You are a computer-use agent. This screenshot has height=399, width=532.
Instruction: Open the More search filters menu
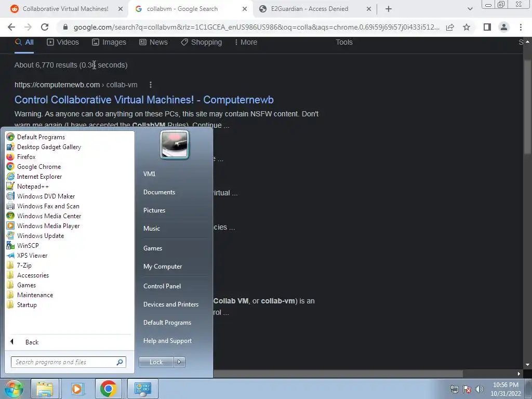[x=246, y=42]
